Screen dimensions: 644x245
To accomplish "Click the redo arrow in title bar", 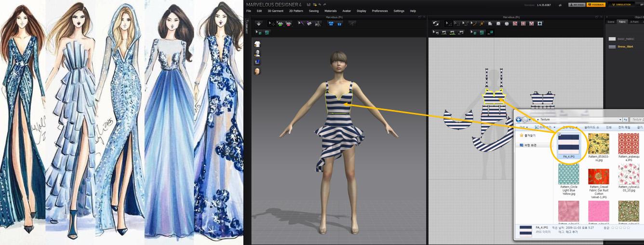I will point(325,5).
